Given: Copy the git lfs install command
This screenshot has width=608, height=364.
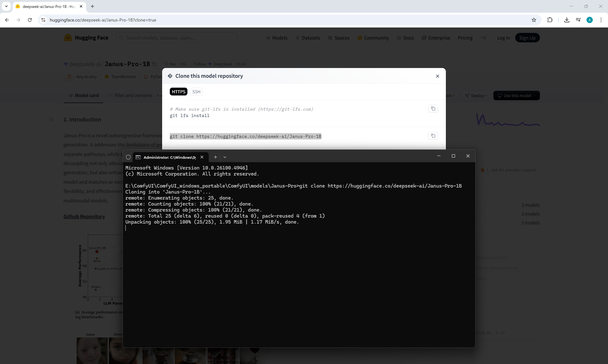Looking at the screenshot, I should point(433,108).
